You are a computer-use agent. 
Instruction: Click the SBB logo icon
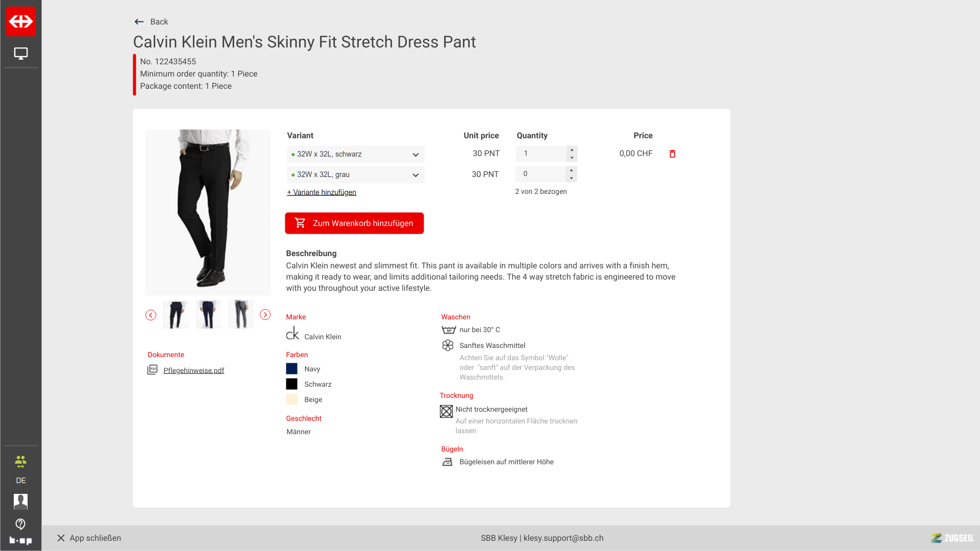[x=21, y=21]
